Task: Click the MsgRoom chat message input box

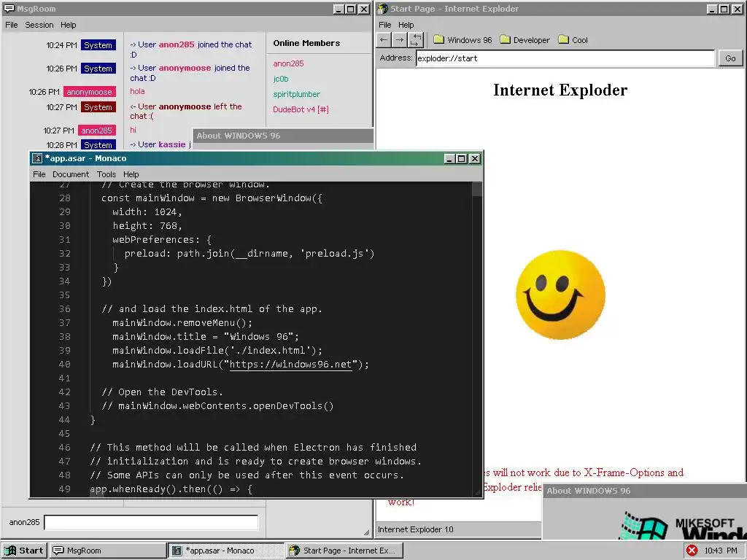Action: coord(152,522)
